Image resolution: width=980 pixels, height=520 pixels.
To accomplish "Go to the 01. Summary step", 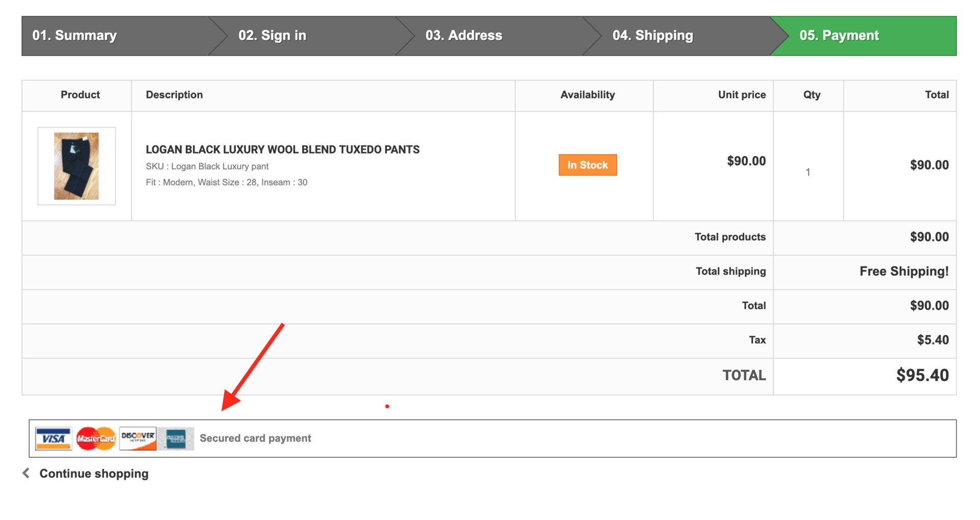I will [75, 35].
